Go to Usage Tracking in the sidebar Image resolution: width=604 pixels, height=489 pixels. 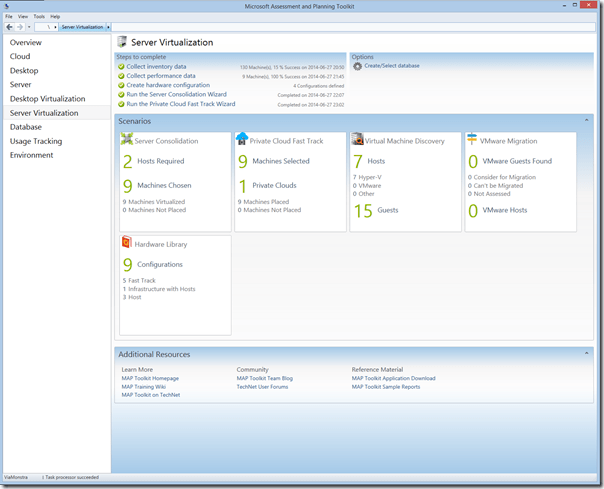(36, 141)
